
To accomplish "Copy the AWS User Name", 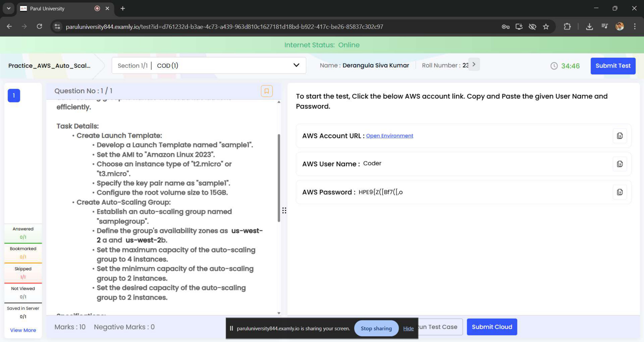I will 620,164.
